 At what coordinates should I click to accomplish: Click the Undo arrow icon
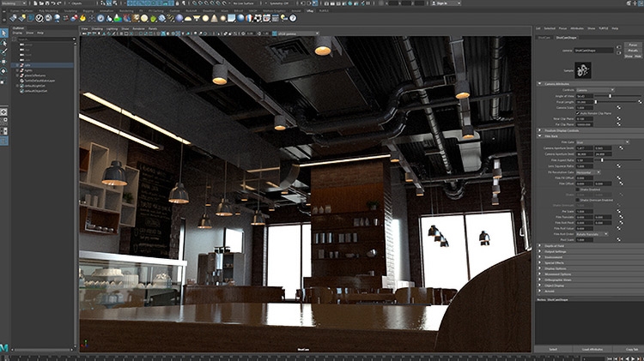(x=52, y=3)
